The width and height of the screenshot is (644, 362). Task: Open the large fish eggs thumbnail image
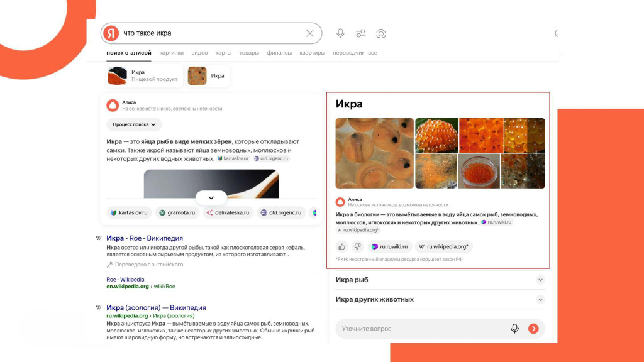pos(374,153)
